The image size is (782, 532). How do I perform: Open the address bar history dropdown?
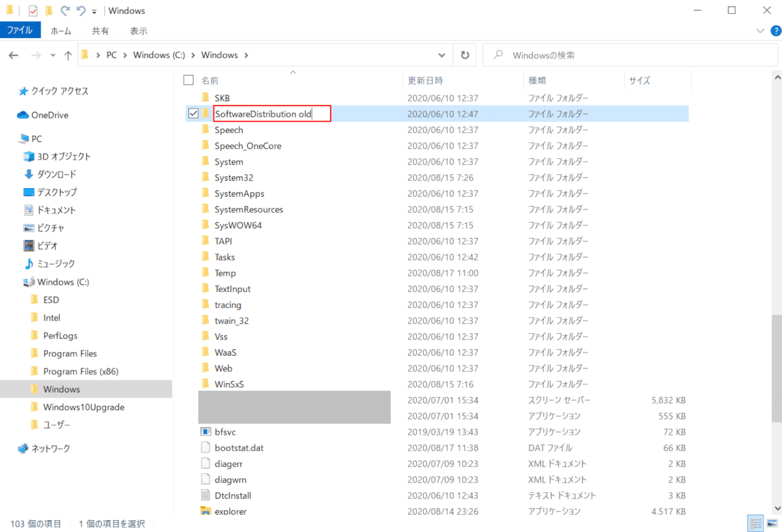click(442, 55)
